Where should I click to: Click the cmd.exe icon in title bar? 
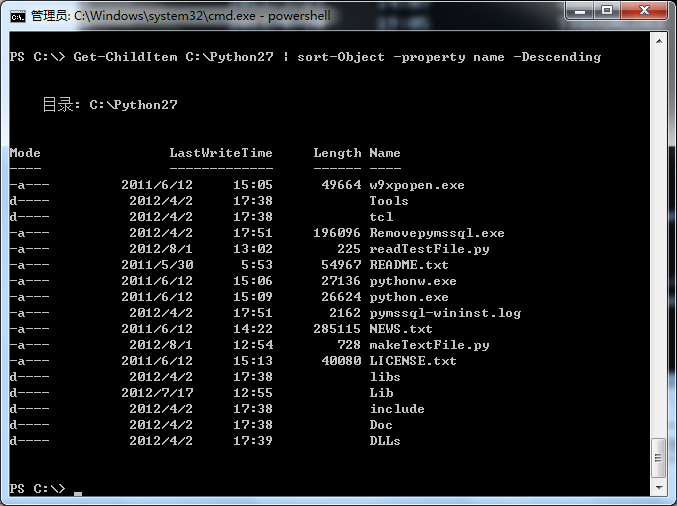[x=18, y=16]
